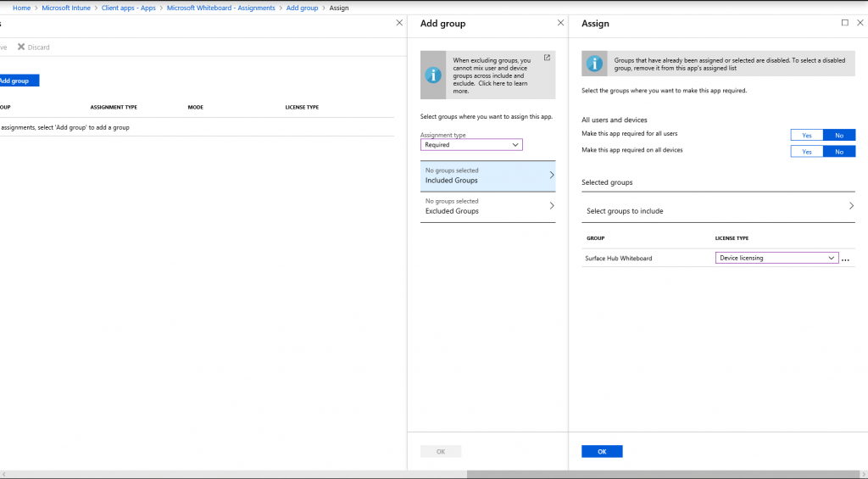Go to Microsoft Intune breadcrumb link
The image size is (868, 479).
click(x=65, y=8)
